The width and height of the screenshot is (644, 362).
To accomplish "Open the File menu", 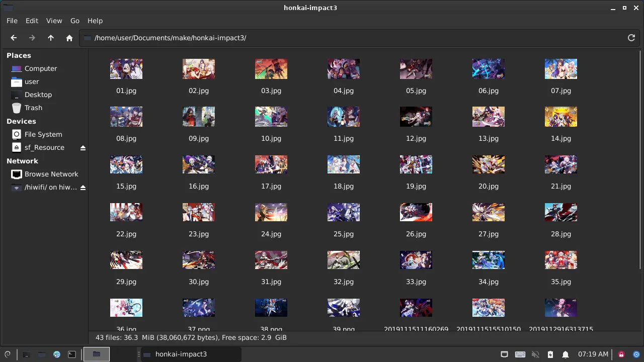I will click(12, 21).
